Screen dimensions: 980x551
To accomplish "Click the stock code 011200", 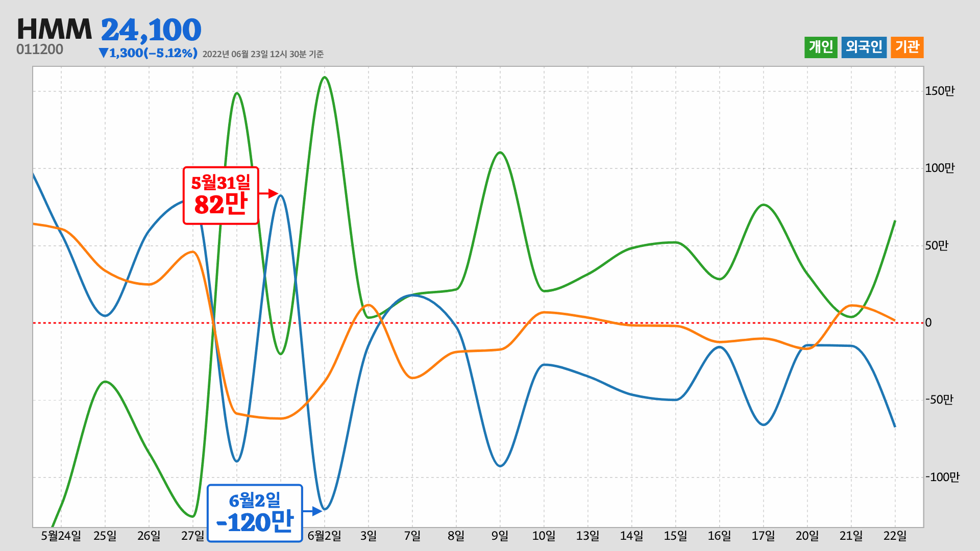I will click(x=40, y=49).
